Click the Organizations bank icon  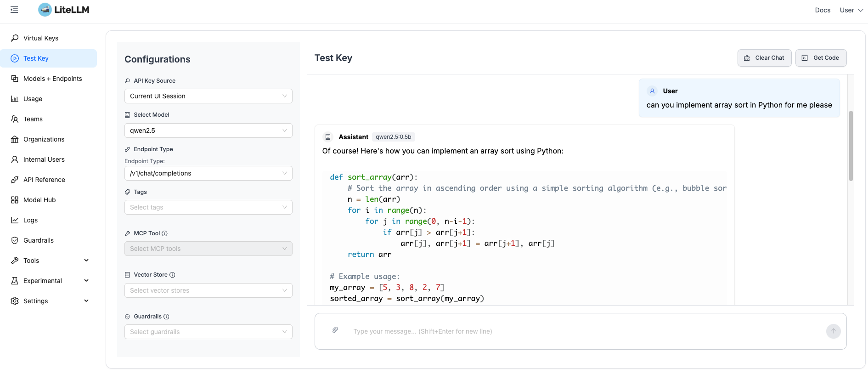click(15, 139)
